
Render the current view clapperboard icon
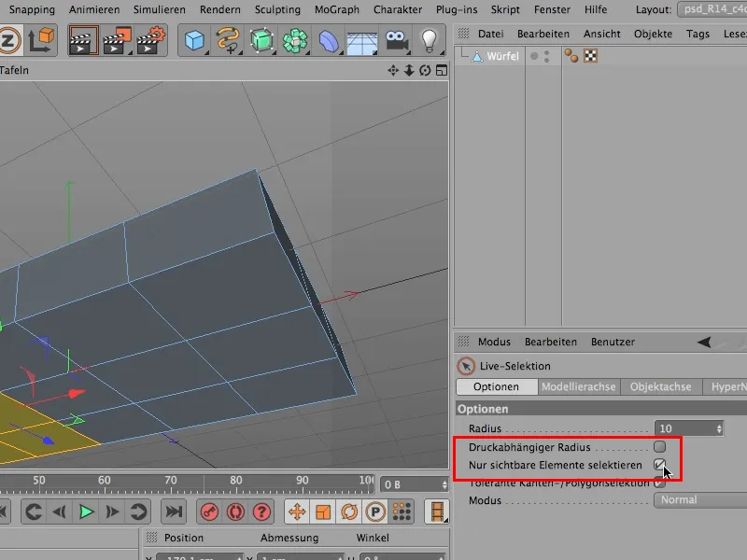[x=83, y=40]
